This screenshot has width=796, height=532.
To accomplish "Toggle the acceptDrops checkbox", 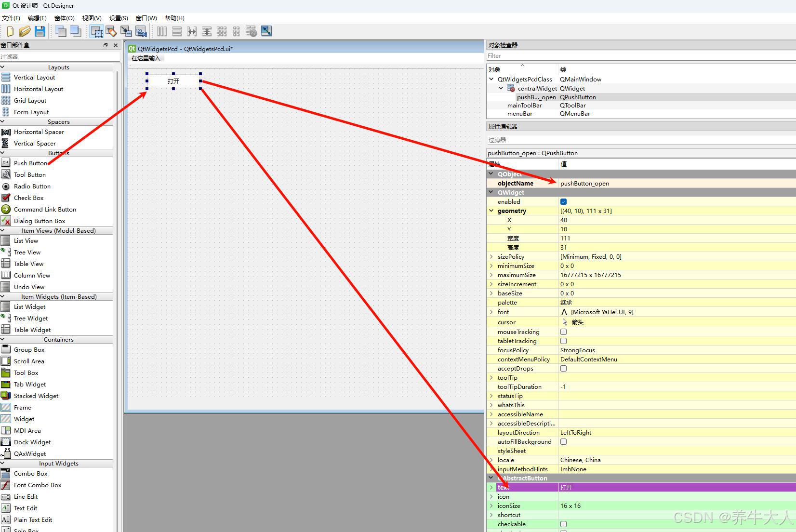I will (x=563, y=368).
